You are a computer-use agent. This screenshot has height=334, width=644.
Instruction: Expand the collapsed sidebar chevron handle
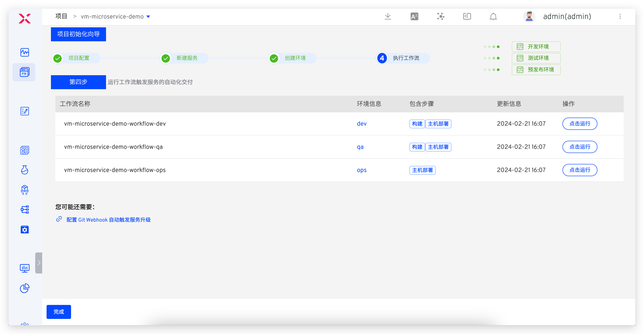[x=39, y=263]
